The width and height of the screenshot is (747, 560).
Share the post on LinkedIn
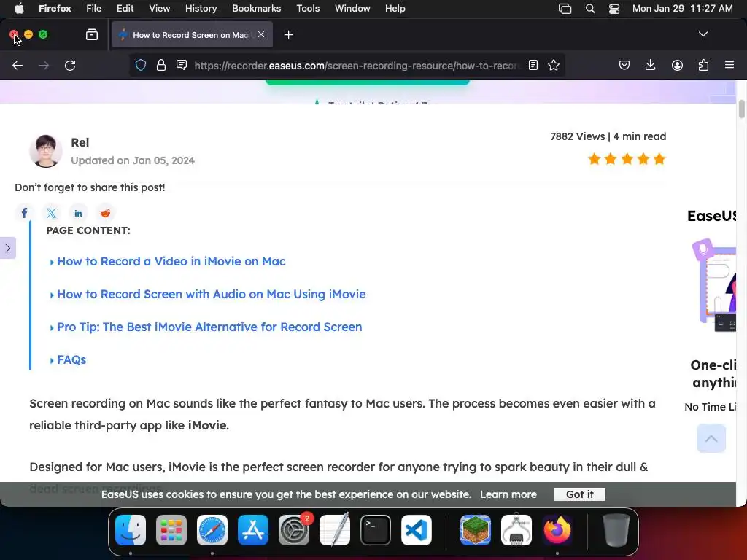point(78,213)
